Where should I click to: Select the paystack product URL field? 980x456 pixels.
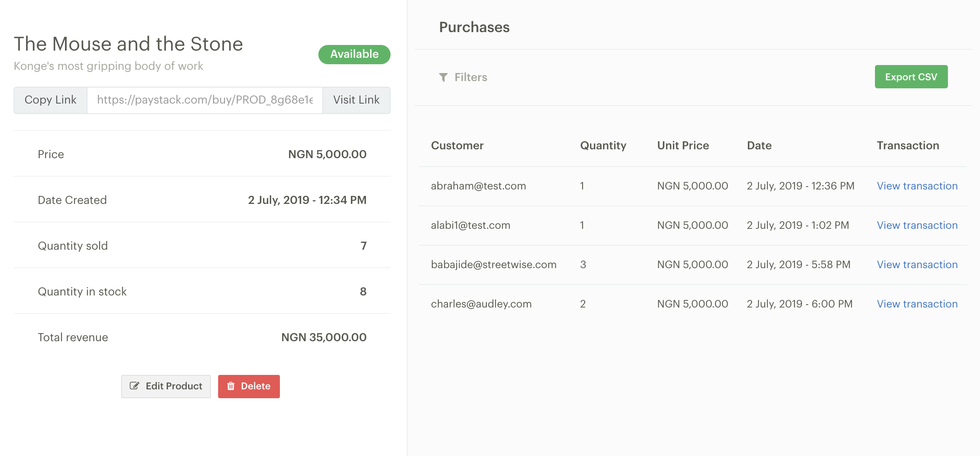click(x=205, y=100)
